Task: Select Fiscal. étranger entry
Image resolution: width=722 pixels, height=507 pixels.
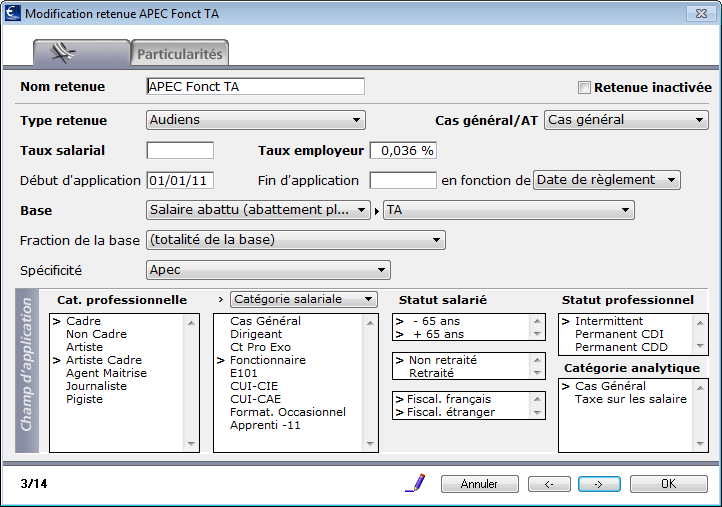Action: click(x=451, y=412)
